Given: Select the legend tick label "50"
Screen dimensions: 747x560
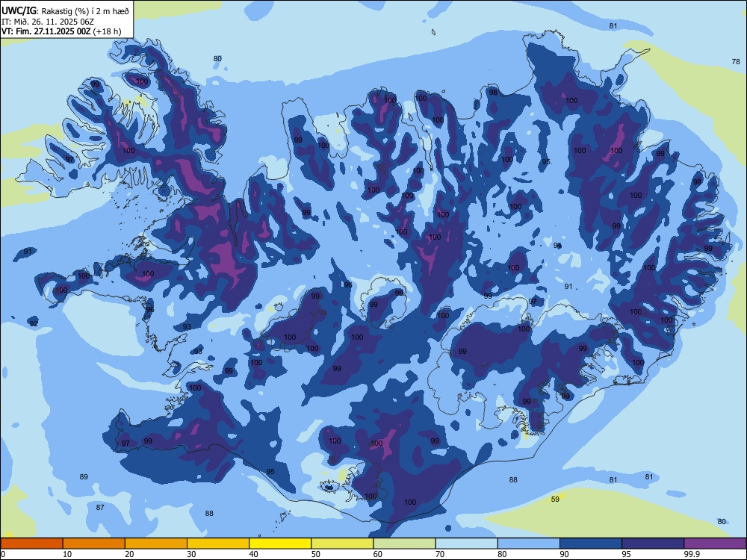Looking at the screenshot, I should (x=315, y=554).
